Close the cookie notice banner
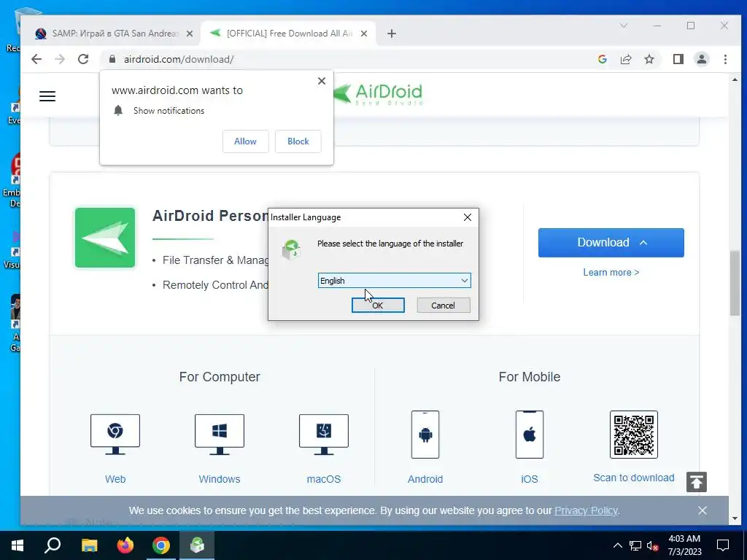Image resolution: width=747 pixels, height=560 pixels. [x=703, y=510]
